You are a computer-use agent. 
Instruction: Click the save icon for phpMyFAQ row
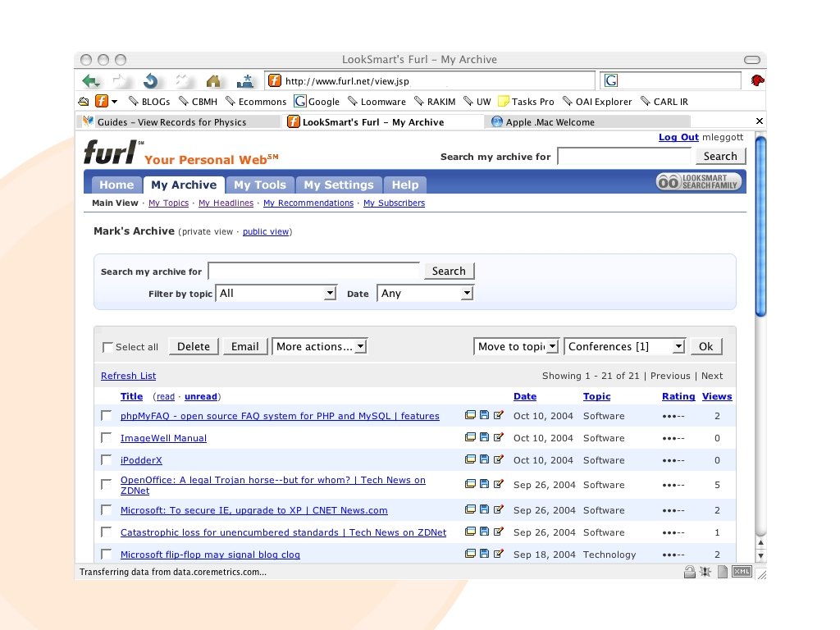pyautogui.click(x=484, y=414)
